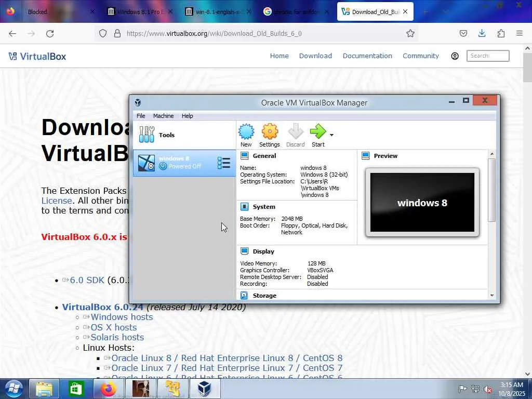
Task: Click the details pane scroll down arrow
Action: click(x=492, y=296)
